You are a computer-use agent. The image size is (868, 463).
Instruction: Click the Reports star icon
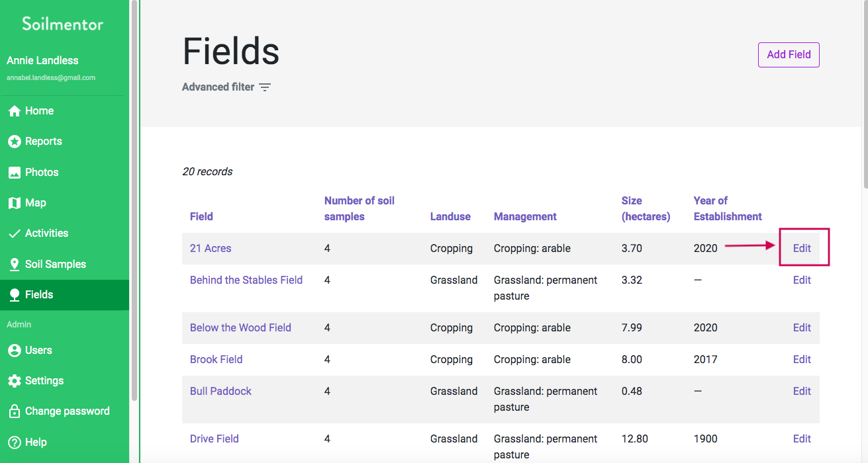[14, 142]
